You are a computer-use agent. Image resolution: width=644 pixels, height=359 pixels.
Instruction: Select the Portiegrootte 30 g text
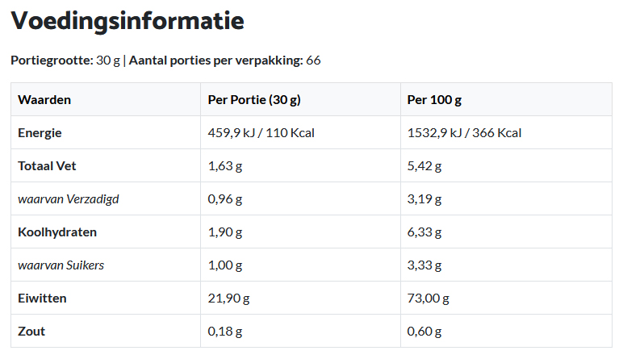pyautogui.click(x=65, y=61)
